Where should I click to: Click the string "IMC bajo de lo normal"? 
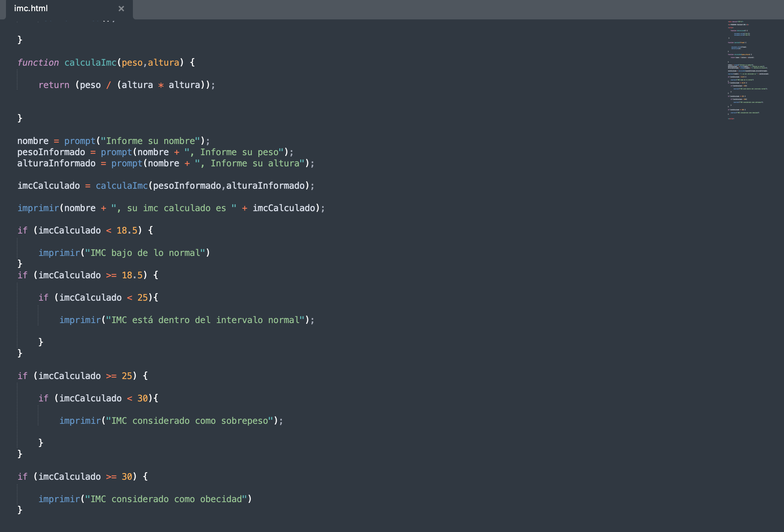(x=145, y=253)
